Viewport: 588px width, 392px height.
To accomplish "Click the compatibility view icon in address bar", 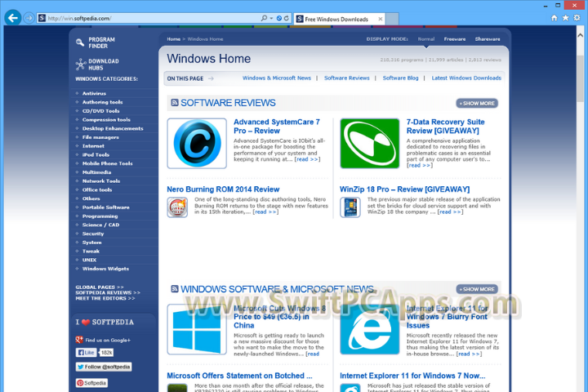I will [279, 19].
